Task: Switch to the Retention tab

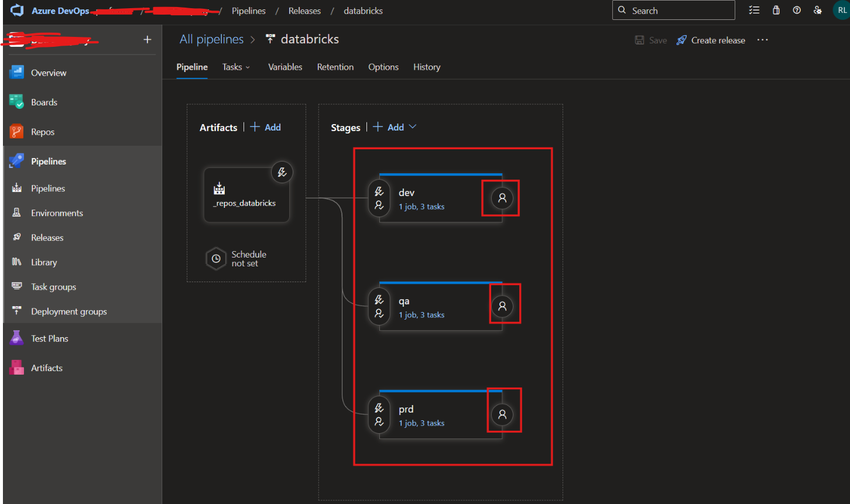Action: coord(335,67)
